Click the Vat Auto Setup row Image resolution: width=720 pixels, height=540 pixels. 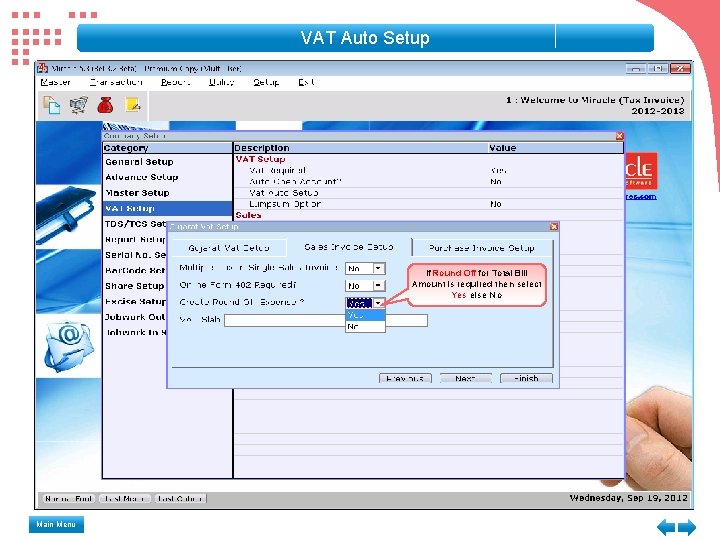[x=428, y=193]
